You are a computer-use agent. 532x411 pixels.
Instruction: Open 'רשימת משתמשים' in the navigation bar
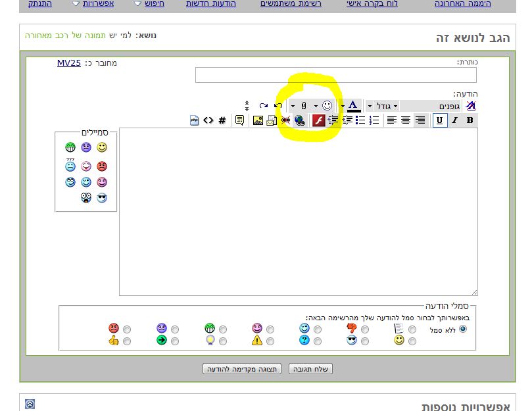(x=291, y=4)
